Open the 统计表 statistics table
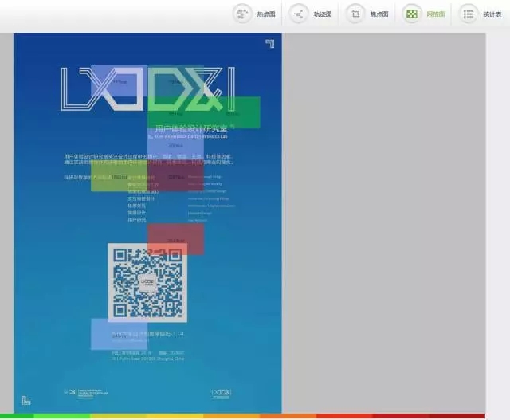510x420 pixels. click(480, 14)
